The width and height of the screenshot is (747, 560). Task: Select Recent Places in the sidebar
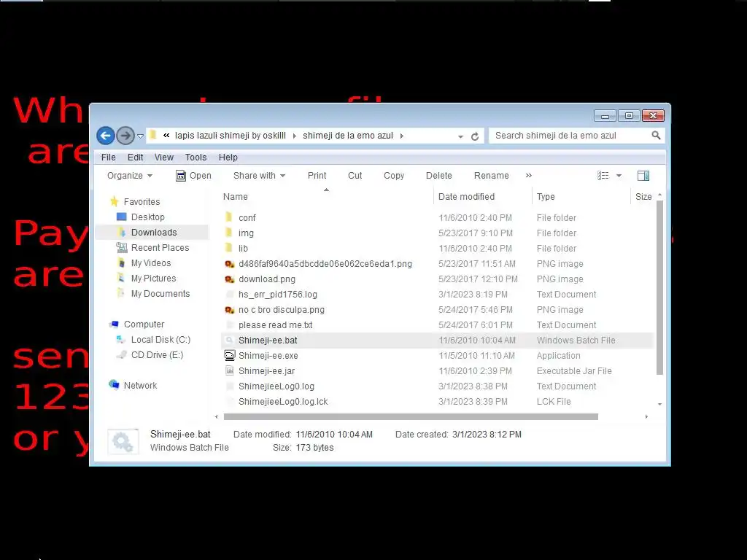pos(160,248)
